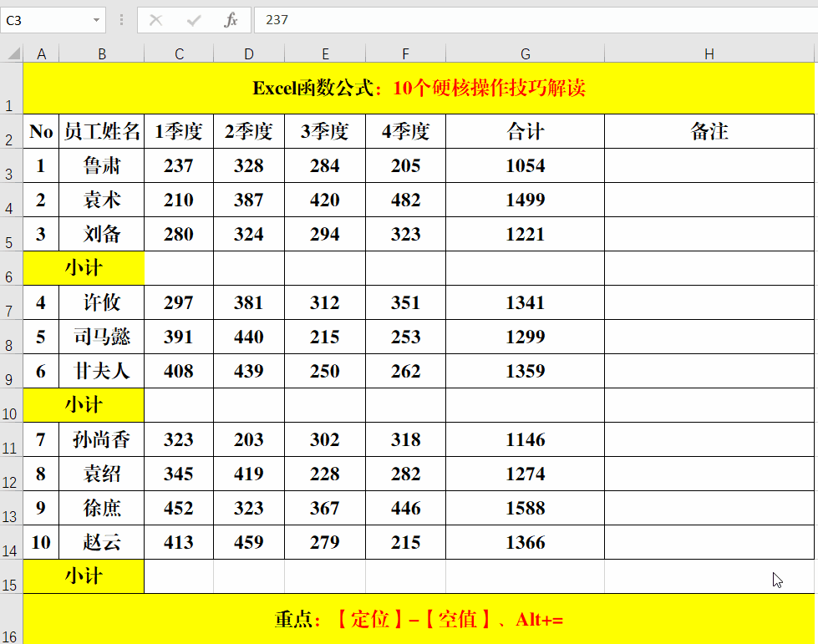
Task: Select column header H
Action: point(709,53)
